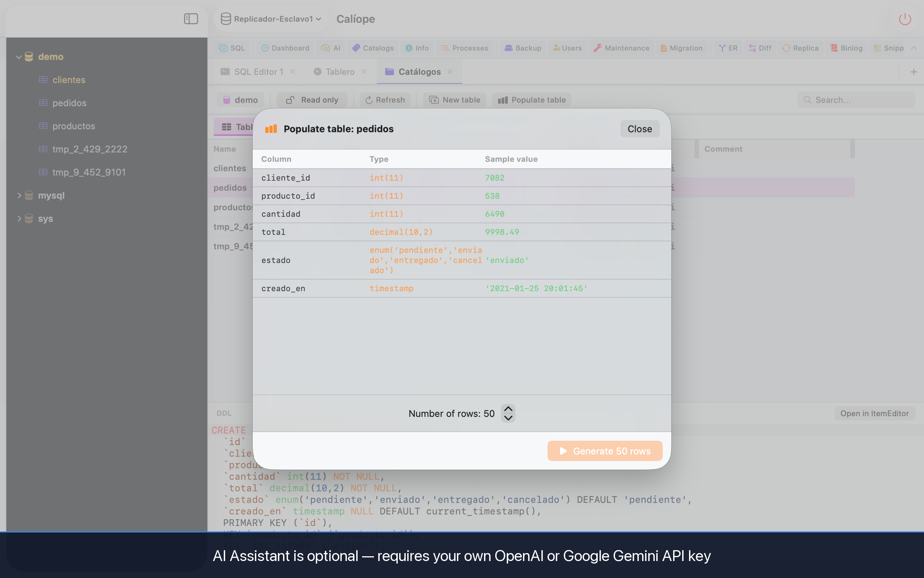The image size is (924, 578).
Task: Switch to the Tablero tab
Action: pos(334,72)
